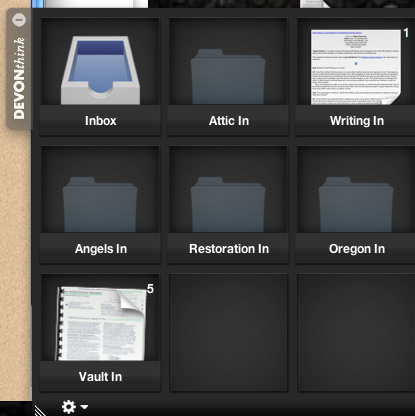
Task: Click the badge showing 5 on Vault In
Action: click(150, 289)
